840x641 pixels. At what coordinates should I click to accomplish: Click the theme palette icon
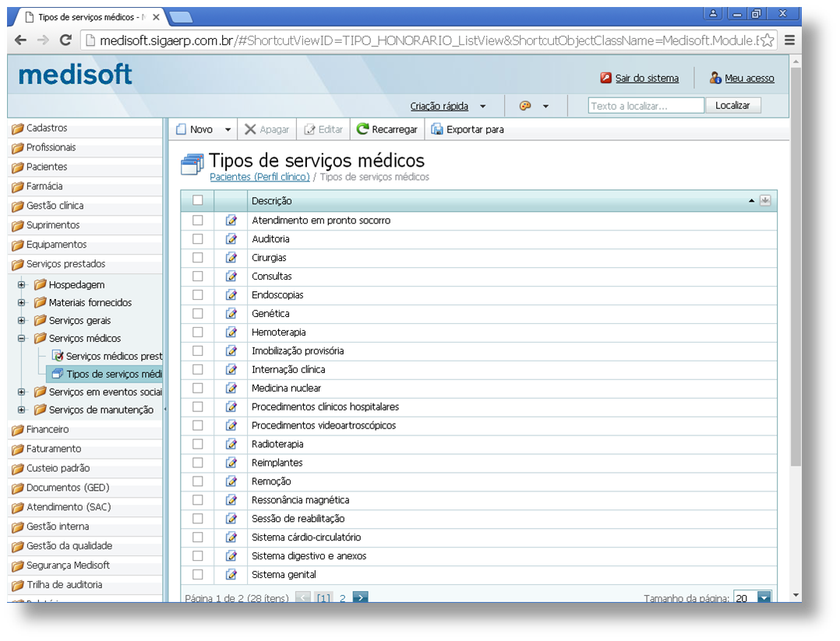pyautogui.click(x=525, y=105)
